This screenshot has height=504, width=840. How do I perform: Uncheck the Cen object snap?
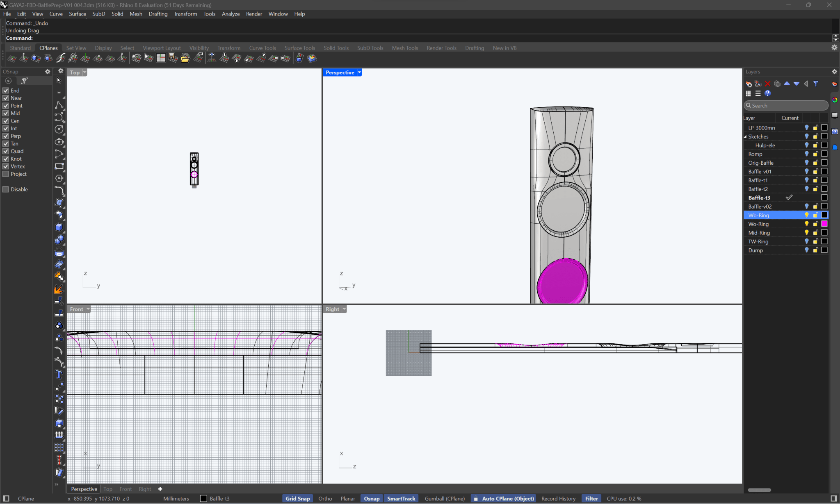(6, 121)
